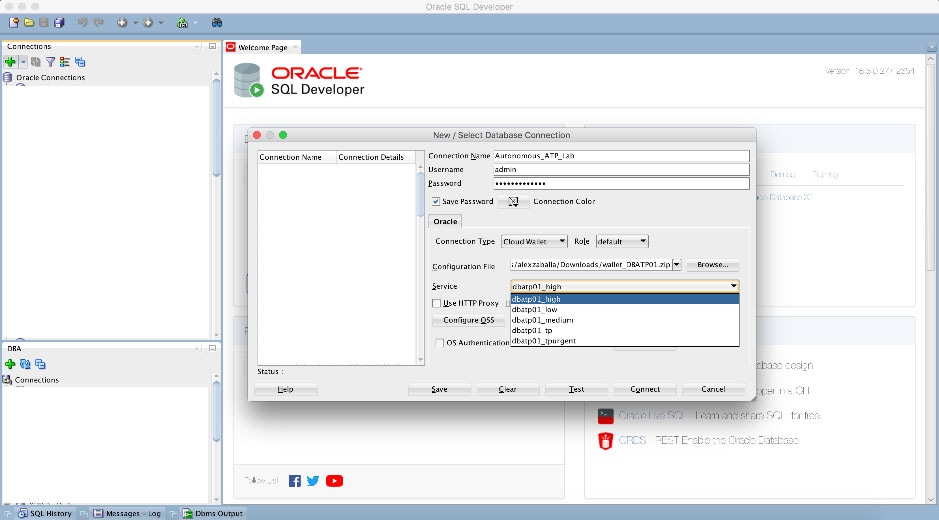Switch to the Welcome Page tab
The width and height of the screenshot is (939, 520).
click(263, 47)
